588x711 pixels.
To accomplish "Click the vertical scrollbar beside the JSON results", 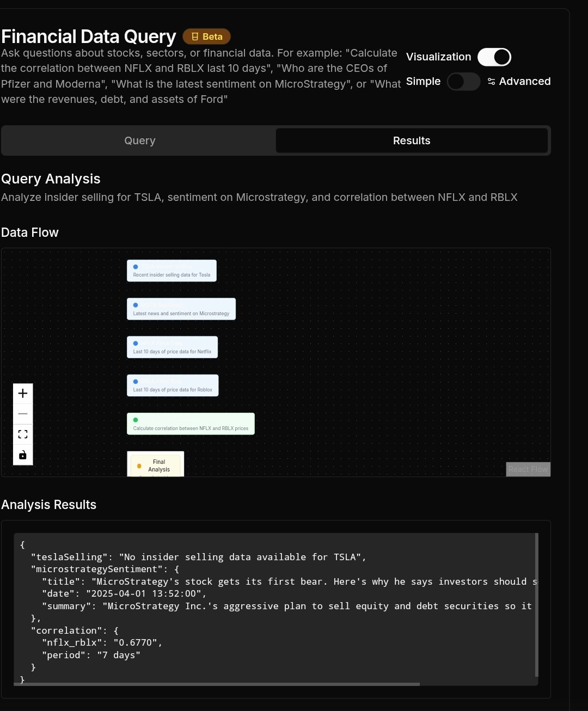I will [537, 604].
